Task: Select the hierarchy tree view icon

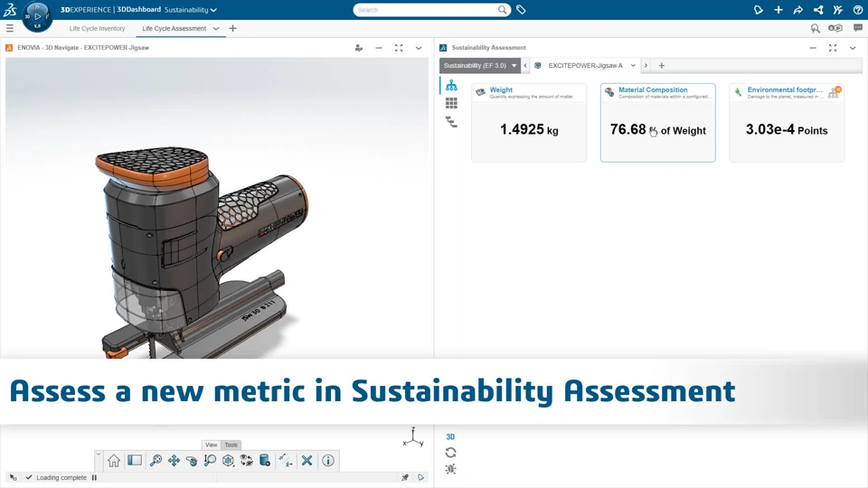Action: [451, 85]
